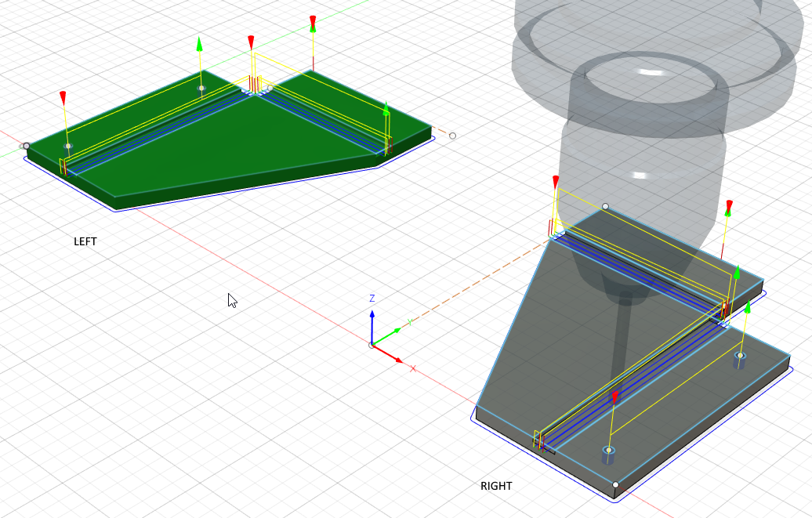This screenshot has width=812, height=518.
Task: Click the red arrow above the front hole of the RIGHT part
Action: [x=614, y=398]
